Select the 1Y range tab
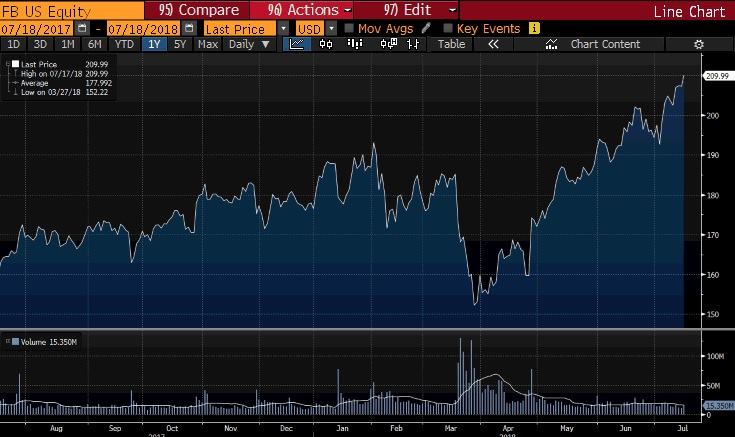735x437 pixels. click(x=154, y=44)
